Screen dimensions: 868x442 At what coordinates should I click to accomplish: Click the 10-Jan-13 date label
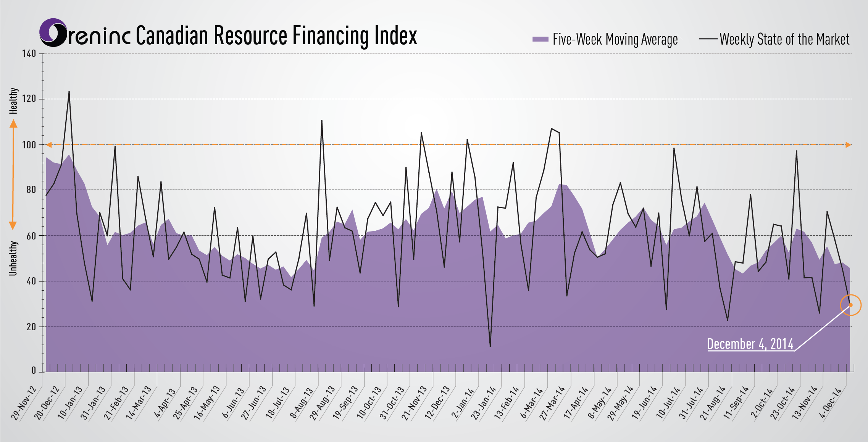[71, 403]
